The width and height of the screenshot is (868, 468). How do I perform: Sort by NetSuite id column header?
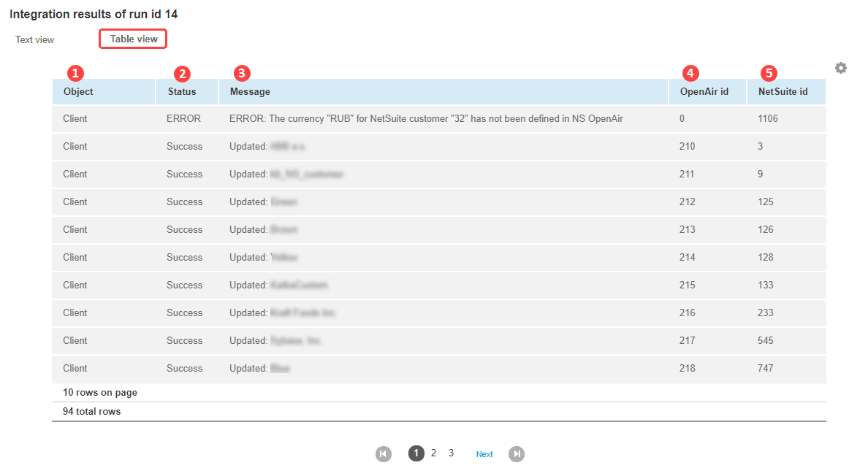coord(787,92)
